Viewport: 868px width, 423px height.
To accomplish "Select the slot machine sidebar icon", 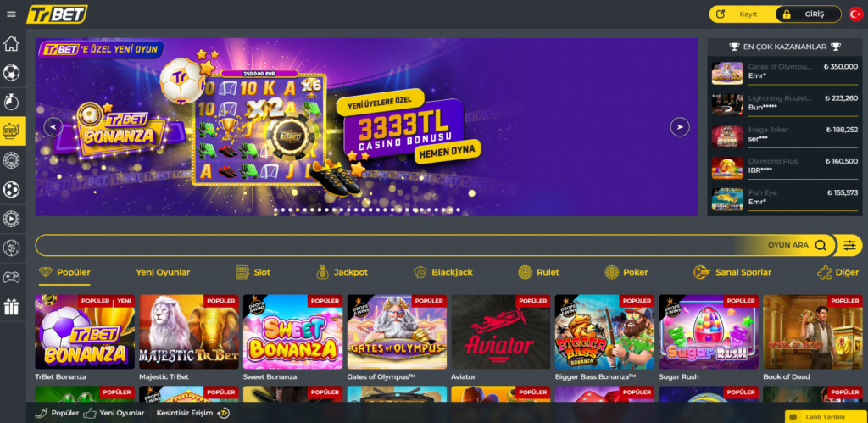I will click(12, 131).
